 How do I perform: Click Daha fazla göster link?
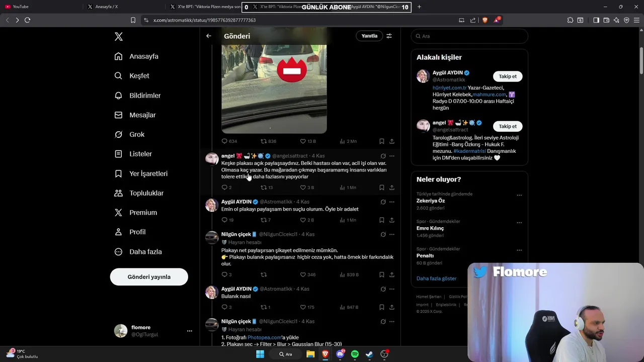click(436, 279)
